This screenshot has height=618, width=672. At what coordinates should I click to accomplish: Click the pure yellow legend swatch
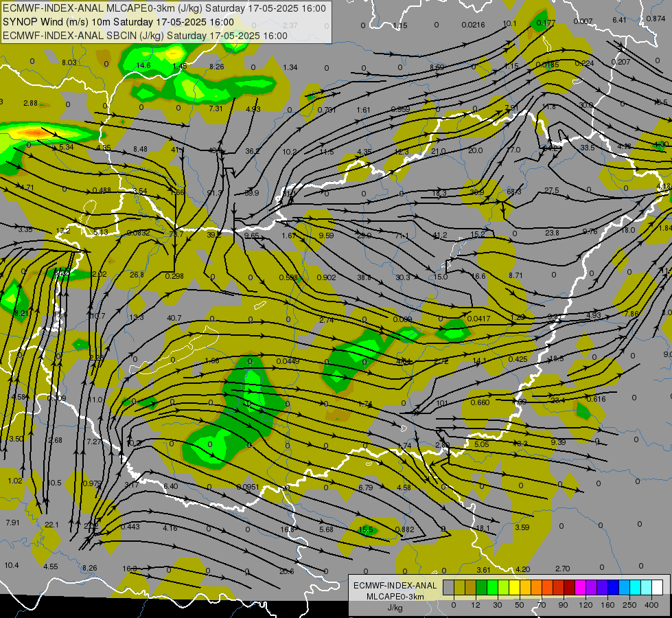(515, 587)
